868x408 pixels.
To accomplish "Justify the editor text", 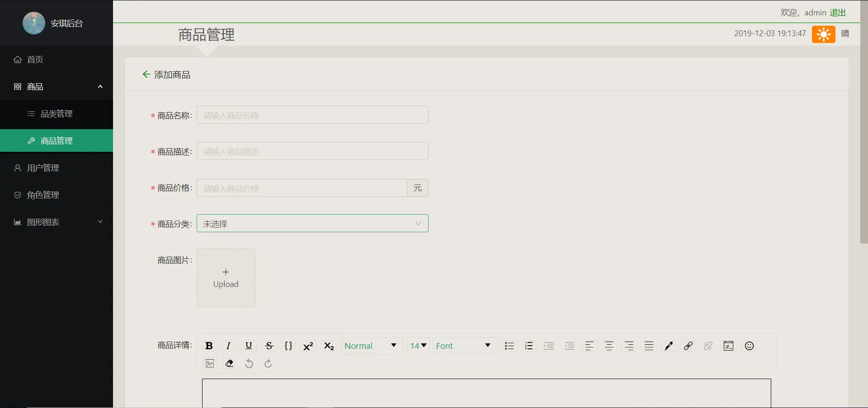I will (649, 346).
